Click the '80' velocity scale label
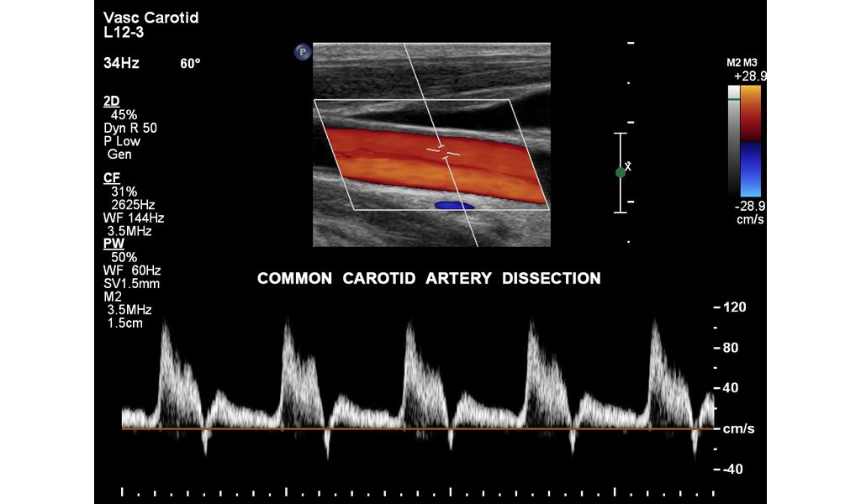Image resolution: width=861 pixels, height=504 pixels. pos(731,348)
